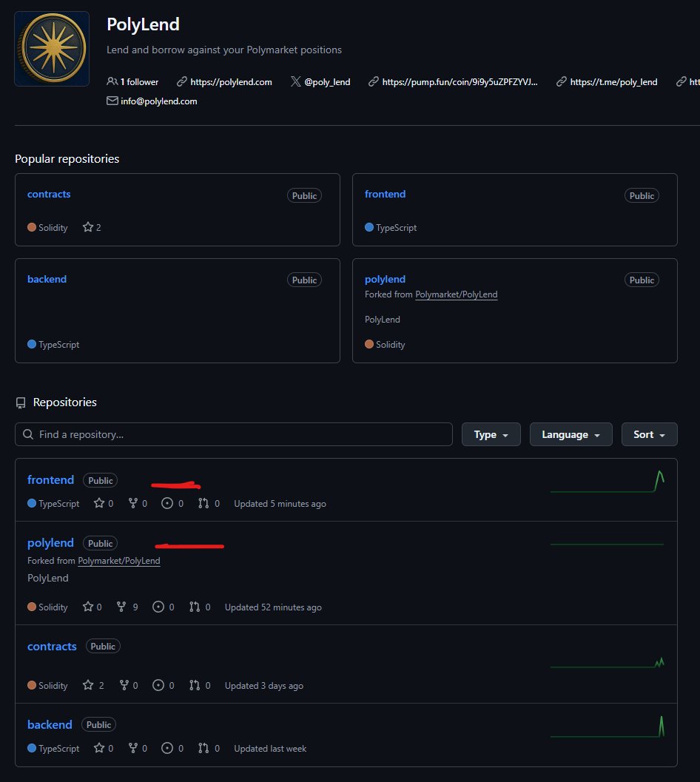Open the backend repository link
Screen dimensions: 700x782
point(49,724)
